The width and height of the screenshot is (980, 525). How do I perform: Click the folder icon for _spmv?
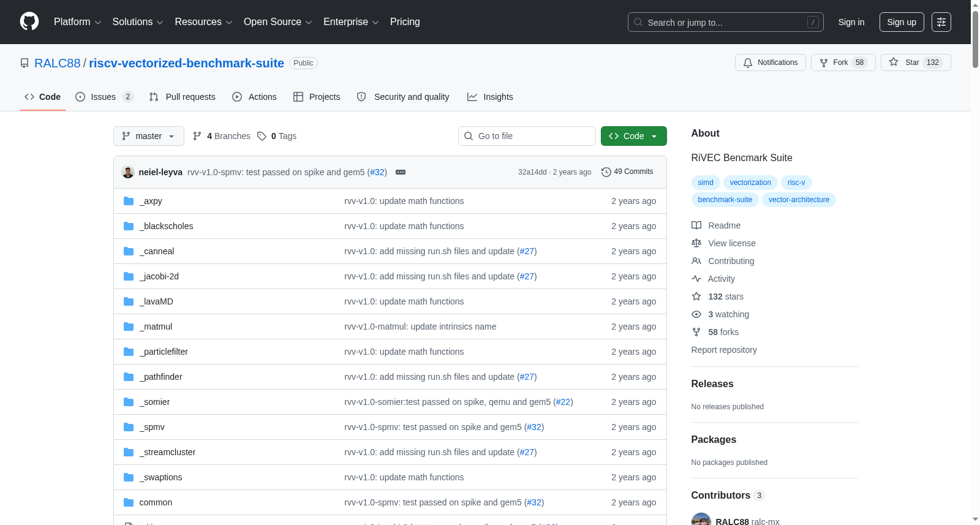tap(129, 427)
